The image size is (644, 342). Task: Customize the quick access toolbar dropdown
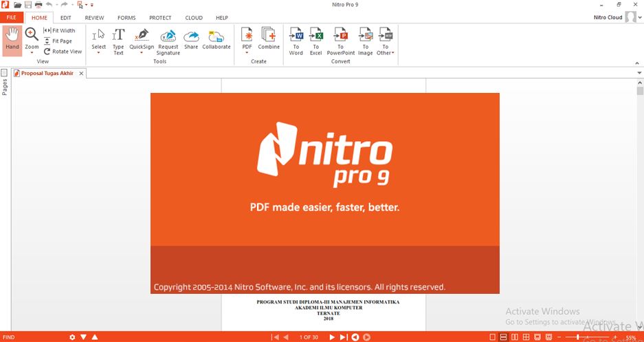click(x=91, y=5)
